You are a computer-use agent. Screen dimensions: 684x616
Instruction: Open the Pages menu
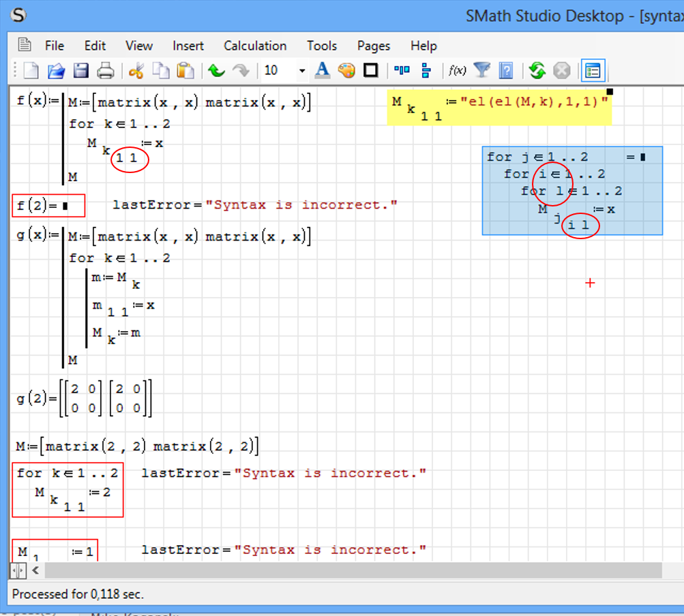click(x=372, y=46)
